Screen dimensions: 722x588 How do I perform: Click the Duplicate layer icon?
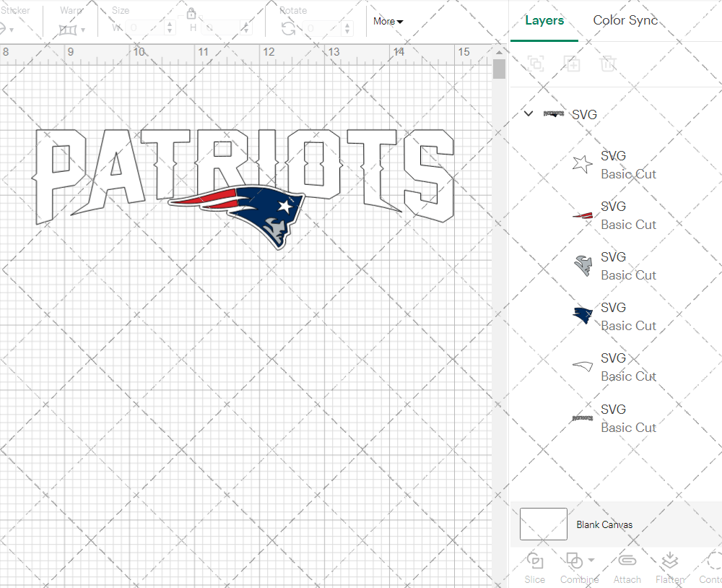click(573, 63)
